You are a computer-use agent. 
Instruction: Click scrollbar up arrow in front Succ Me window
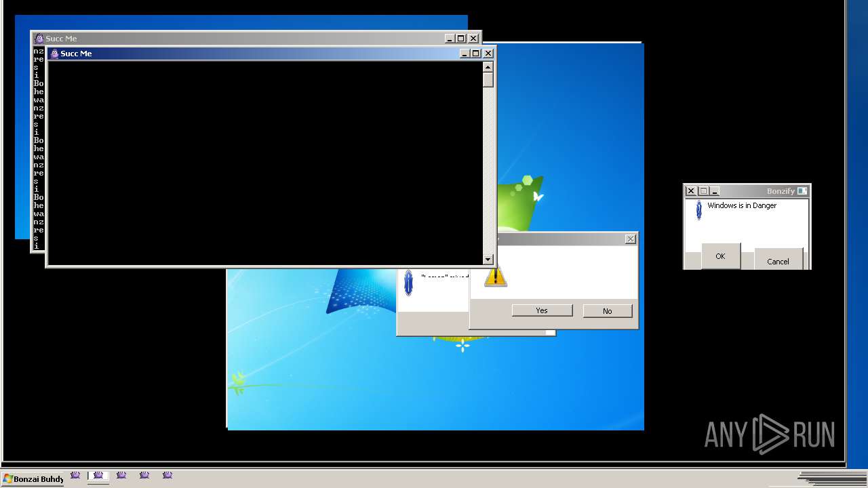488,66
